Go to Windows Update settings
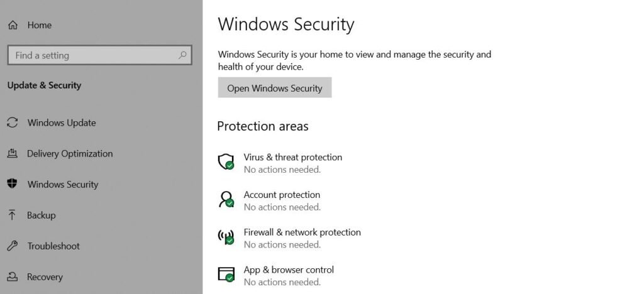 [x=62, y=122]
